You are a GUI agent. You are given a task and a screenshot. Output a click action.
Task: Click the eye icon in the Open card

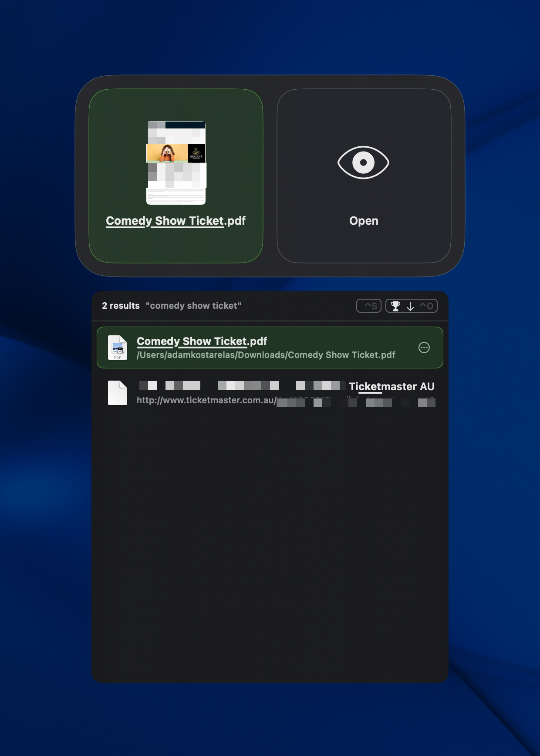(x=363, y=162)
